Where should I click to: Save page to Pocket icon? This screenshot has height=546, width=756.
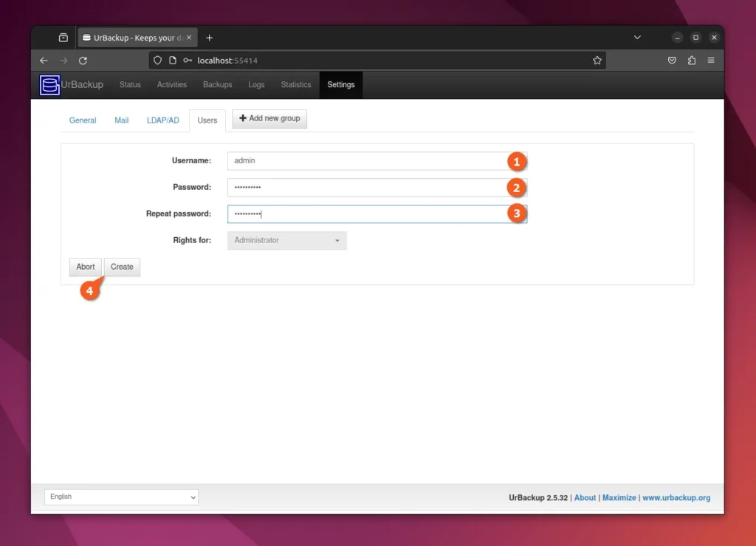673,61
